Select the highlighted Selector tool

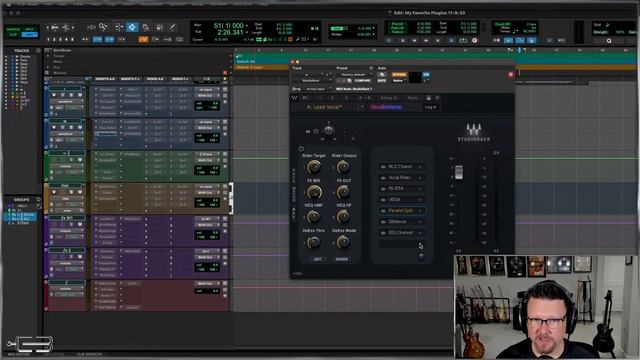[132, 27]
